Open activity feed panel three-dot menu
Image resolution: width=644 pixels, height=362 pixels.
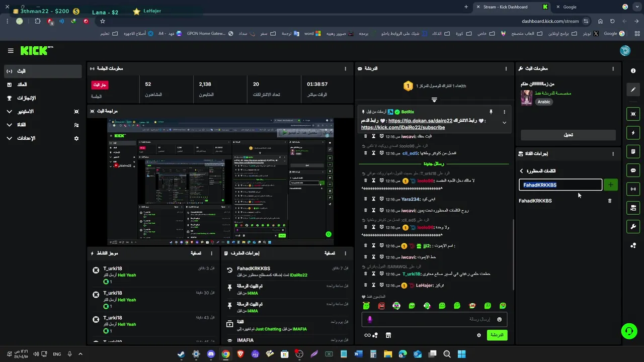point(211,253)
